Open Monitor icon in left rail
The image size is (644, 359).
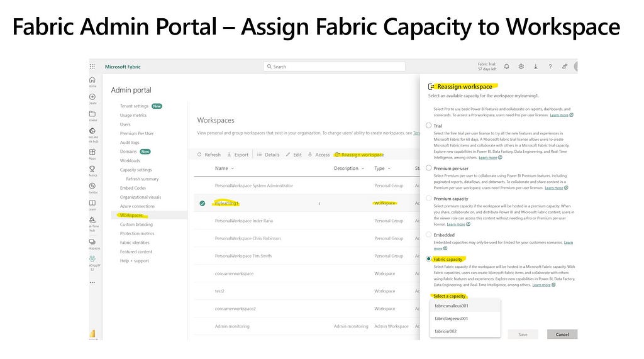point(92,186)
